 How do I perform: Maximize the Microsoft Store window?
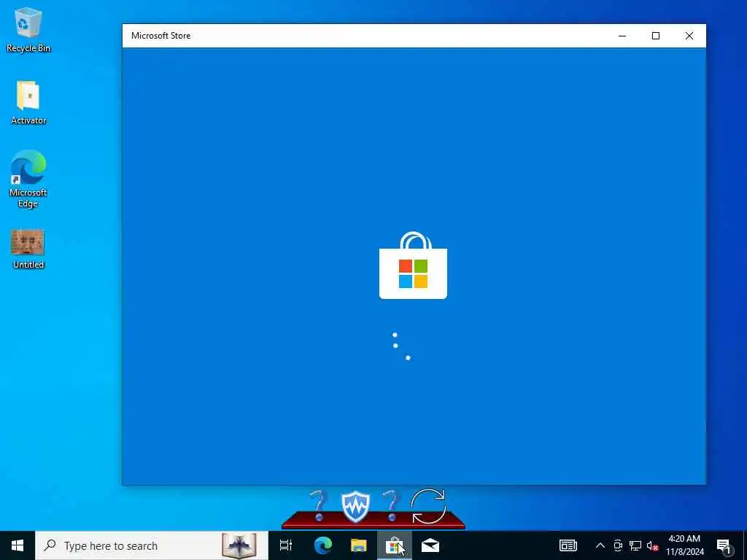[656, 36]
